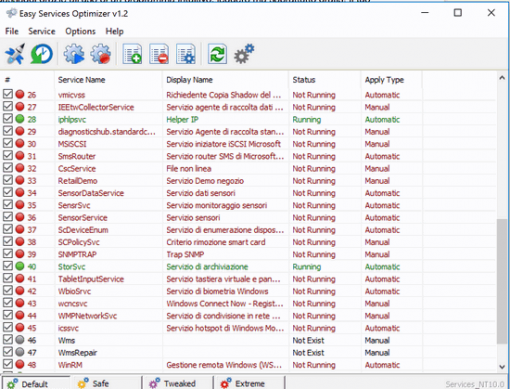
Task: Click 'Running' status of StorSvc row
Action: point(307,267)
